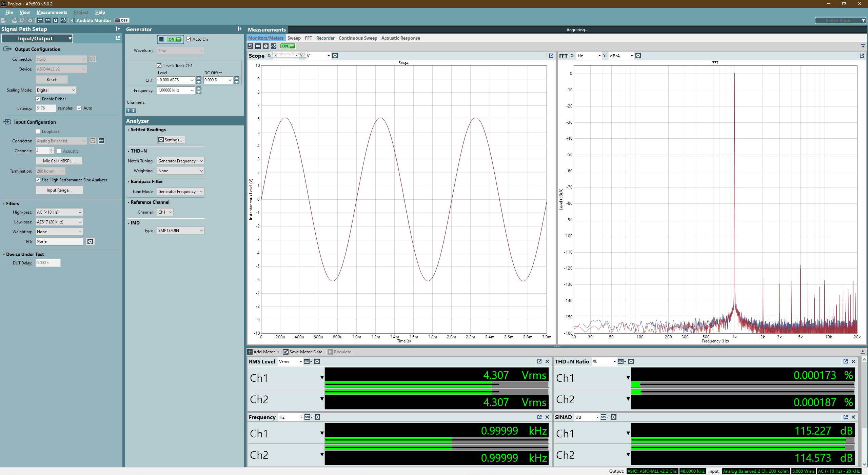Image resolution: width=868 pixels, height=475 pixels.
Task: Open the View menu
Action: click(x=25, y=12)
